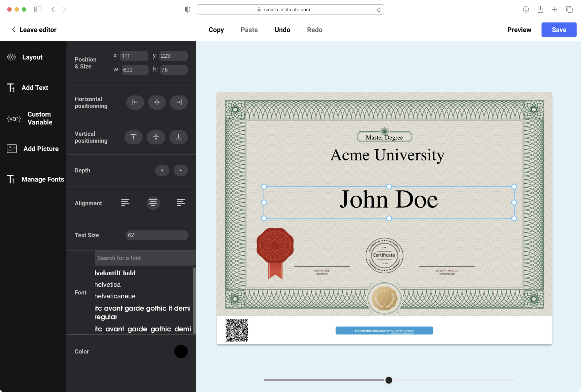
Task: Select the Add Picture tool
Action: [x=41, y=148]
